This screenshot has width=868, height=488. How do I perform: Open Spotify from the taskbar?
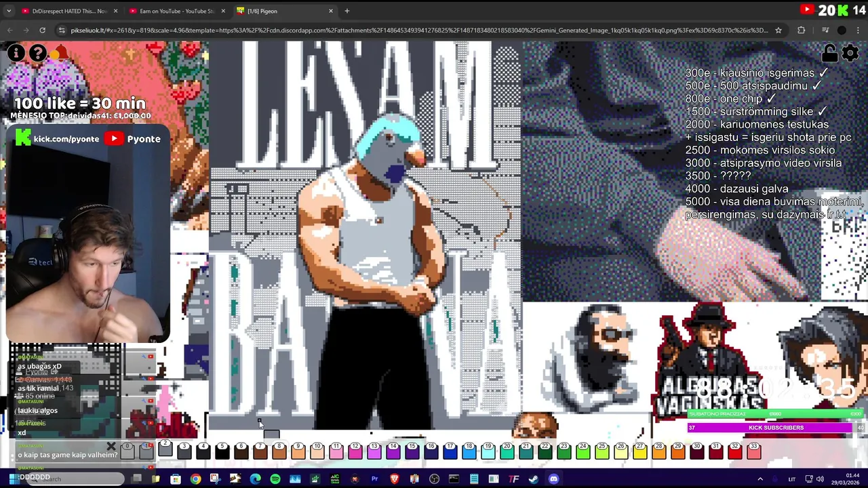coord(275,479)
